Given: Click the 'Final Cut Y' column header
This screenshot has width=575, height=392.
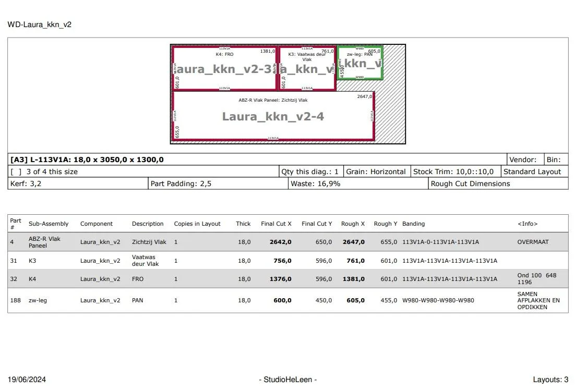Looking at the screenshot, I should tap(317, 224).
